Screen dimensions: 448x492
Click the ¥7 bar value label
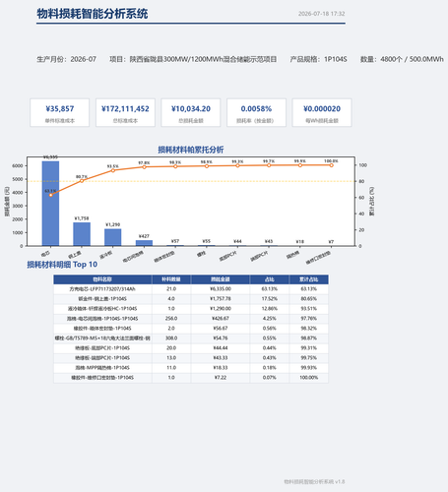tap(331, 242)
